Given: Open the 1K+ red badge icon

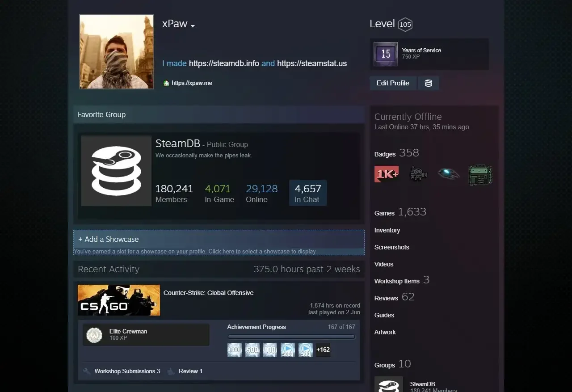Looking at the screenshot, I should (x=386, y=174).
